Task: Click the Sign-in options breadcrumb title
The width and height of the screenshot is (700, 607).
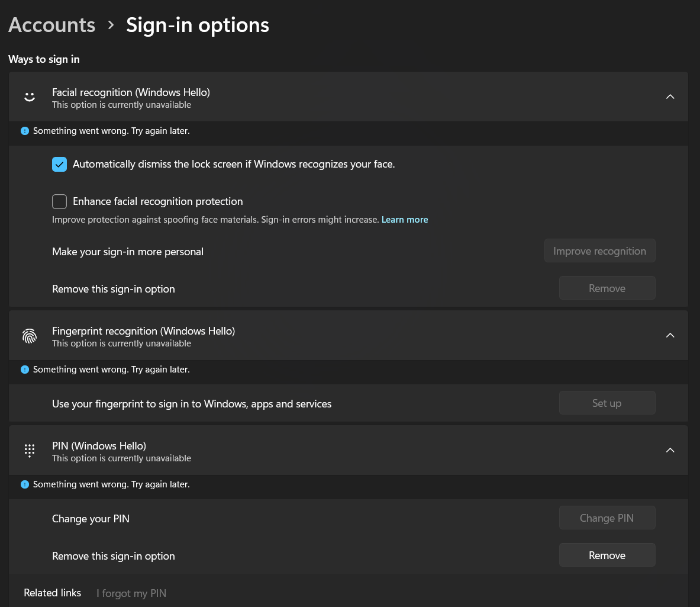Action: pyautogui.click(x=198, y=25)
